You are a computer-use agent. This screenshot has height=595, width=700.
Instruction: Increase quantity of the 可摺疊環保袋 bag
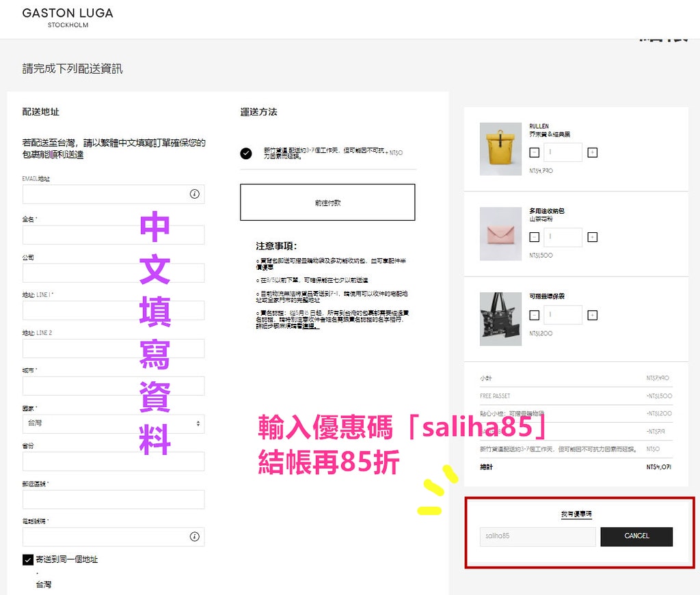coord(593,316)
